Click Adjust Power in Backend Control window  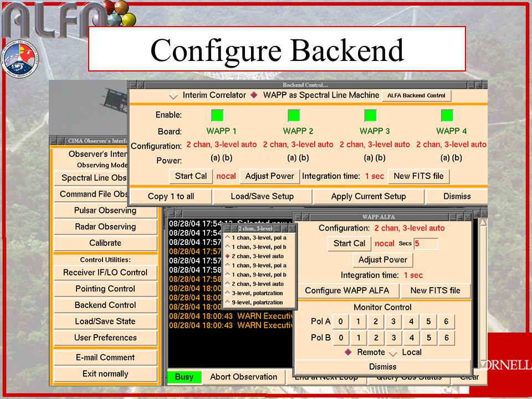click(x=270, y=176)
